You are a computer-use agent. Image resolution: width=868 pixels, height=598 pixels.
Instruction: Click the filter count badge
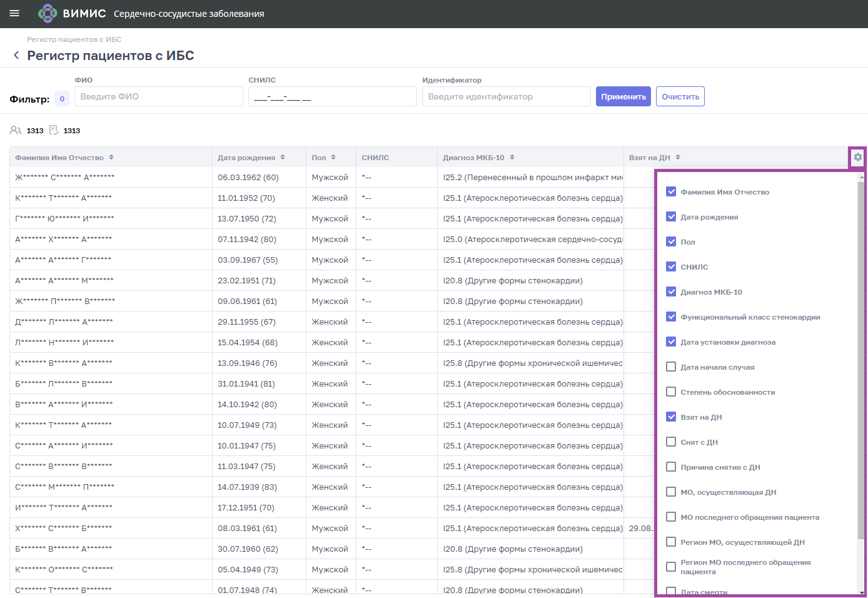62,99
